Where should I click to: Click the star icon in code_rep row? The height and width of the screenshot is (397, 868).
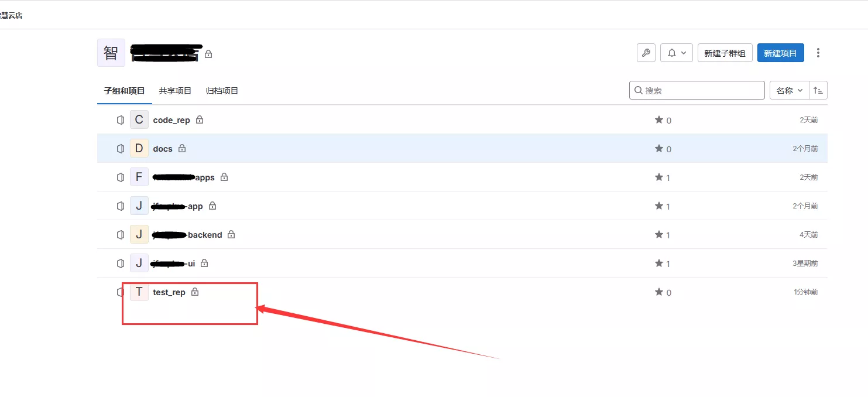click(659, 119)
